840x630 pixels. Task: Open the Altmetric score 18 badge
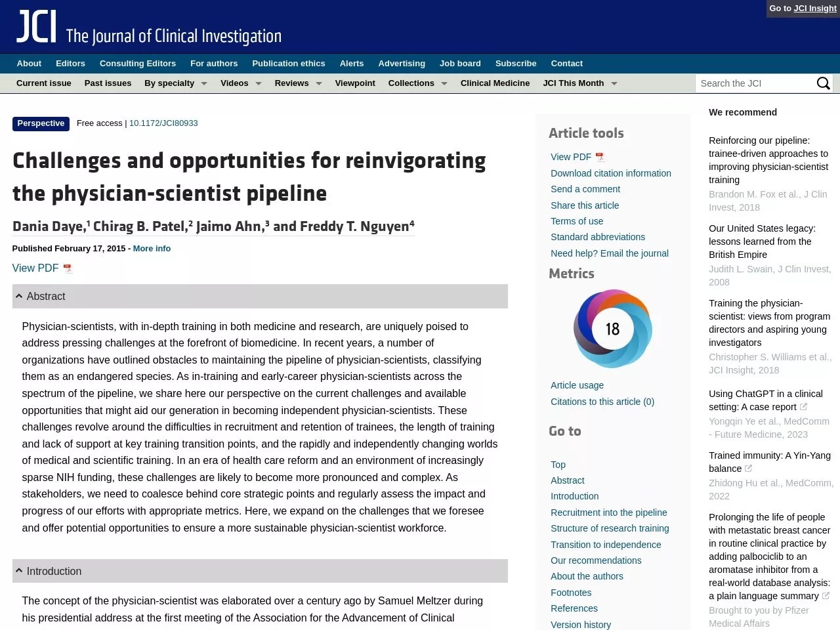pyautogui.click(x=612, y=328)
